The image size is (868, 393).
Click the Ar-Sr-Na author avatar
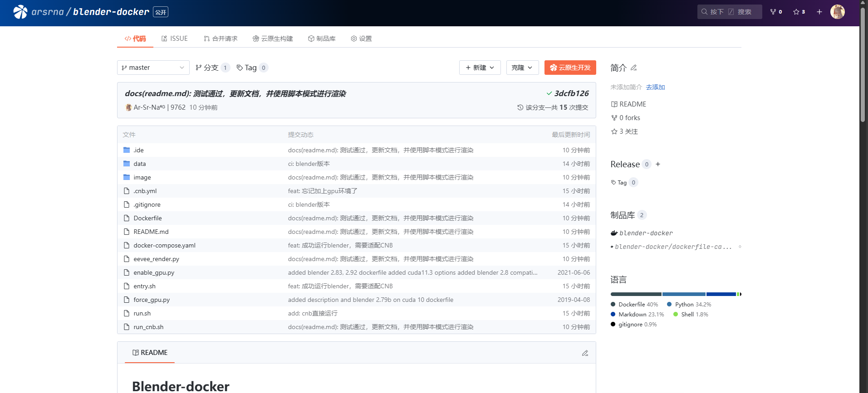[128, 107]
